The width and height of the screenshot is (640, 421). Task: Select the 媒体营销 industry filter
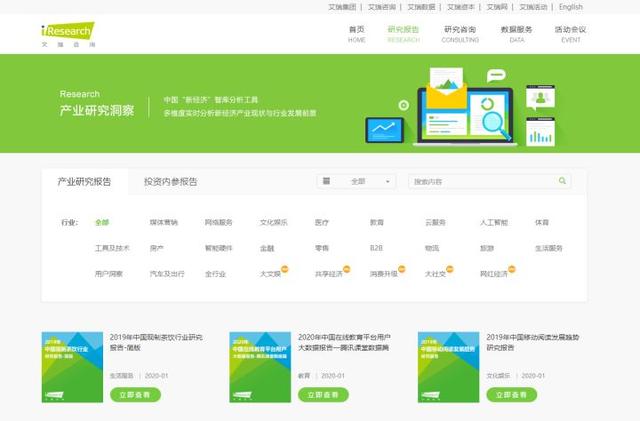tap(163, 222)
